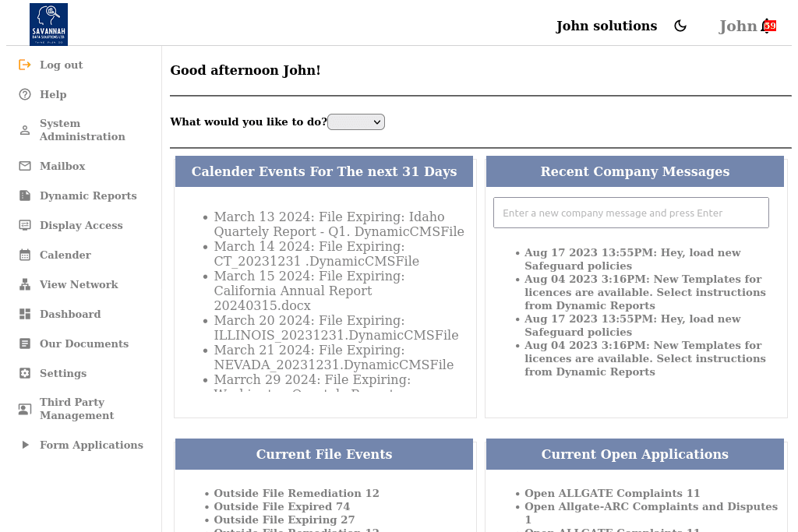Image resolution: width=798 pixels, height=532 pixels.
Task: Toggle dark mode moon icon
Action: (680, 26)
